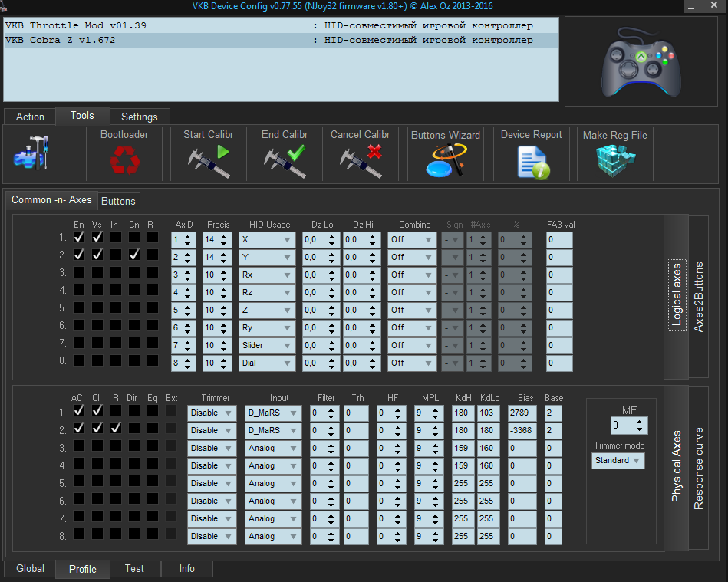Image resolution: width=728 pixels, height=582 pixels.
Task: Switch to the Settings tab
Action: tap(140, 117)
